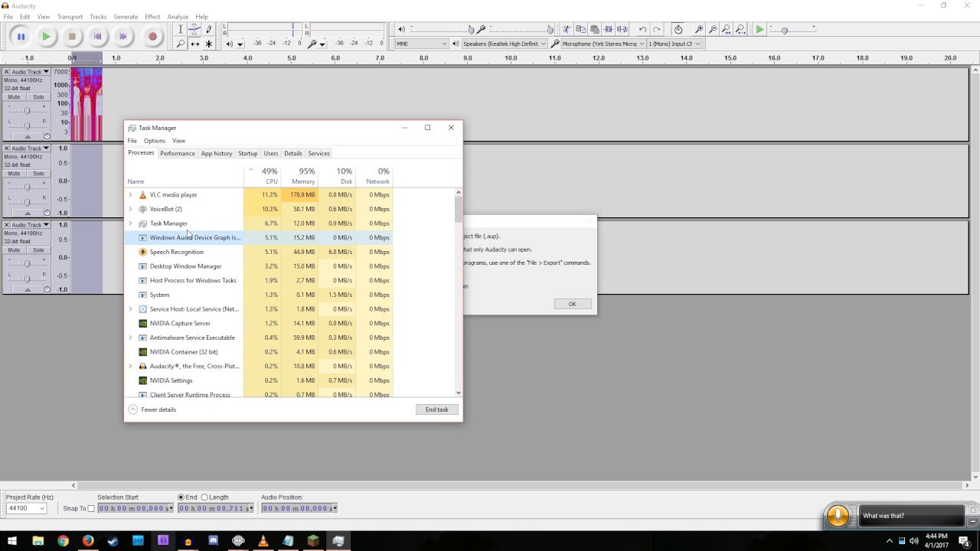Click the Play-at-speed green arrow

pos(759,29)
